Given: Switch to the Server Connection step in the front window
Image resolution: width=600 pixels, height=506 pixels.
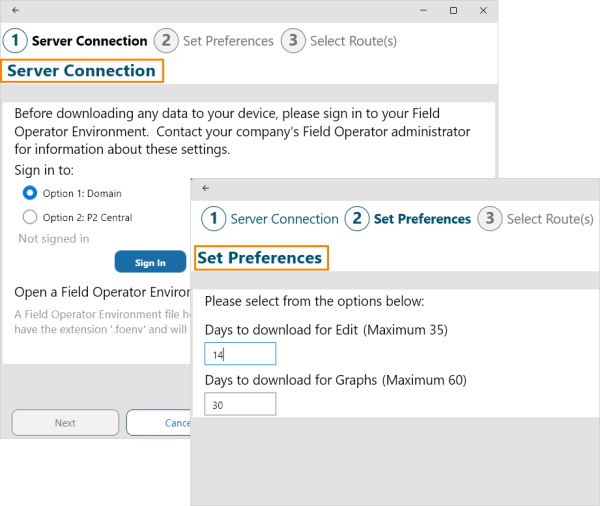Looking at the screenshot, I should pyautogui.click(x=284, y=219).
